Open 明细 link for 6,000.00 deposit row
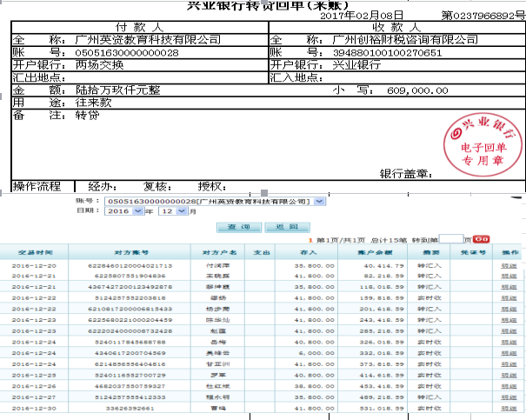The height and width of the screenshot is (420, 526). point(509,353)
